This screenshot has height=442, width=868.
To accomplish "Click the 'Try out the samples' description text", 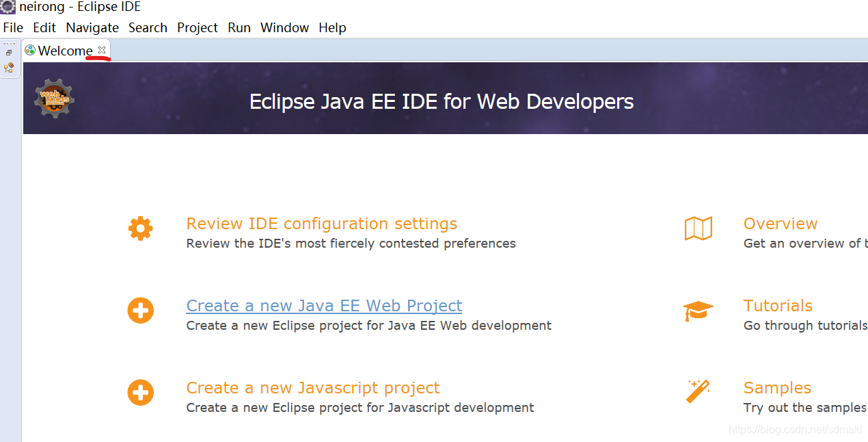I will tap(805, 408).
